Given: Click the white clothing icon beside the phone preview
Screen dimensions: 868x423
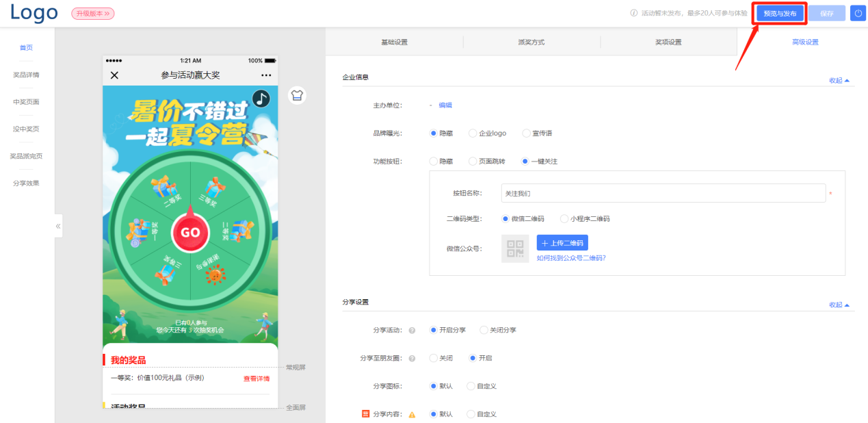Looking at the screenshot, I should 297,95.
